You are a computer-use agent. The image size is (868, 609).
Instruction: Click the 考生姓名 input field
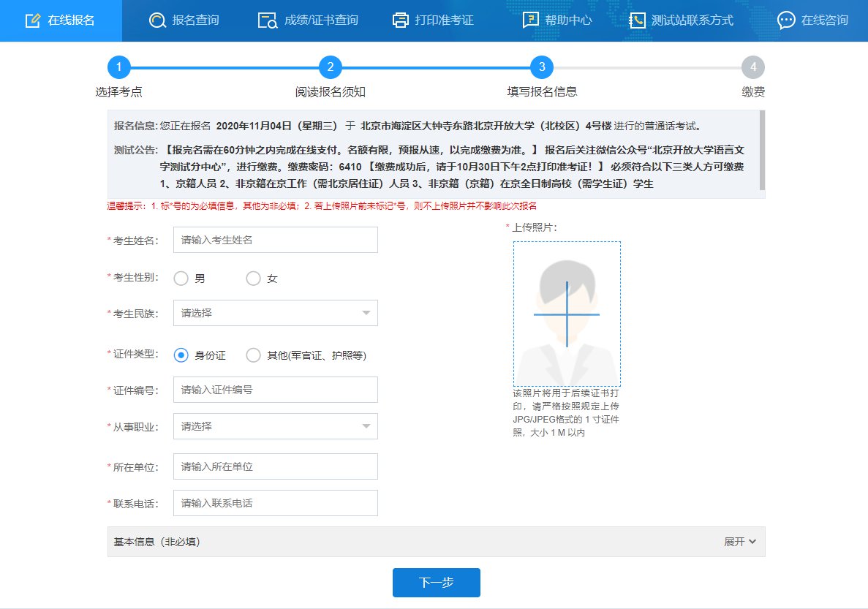[x=276, y=240]
